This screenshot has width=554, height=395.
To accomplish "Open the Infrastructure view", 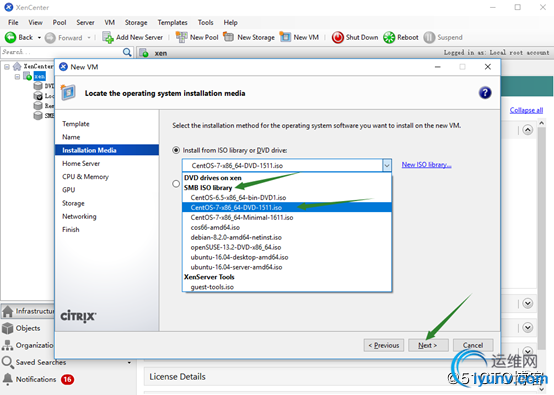I will pos(28,311).
